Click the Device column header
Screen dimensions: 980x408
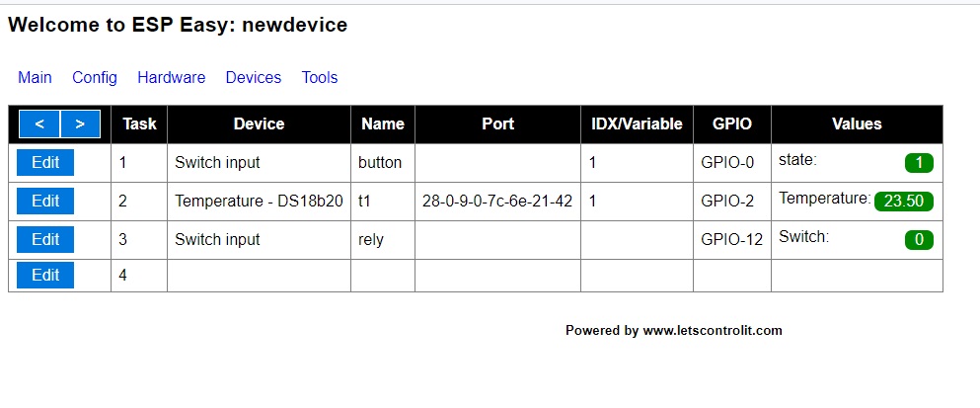pyautogui.click(x=259, y=124)
